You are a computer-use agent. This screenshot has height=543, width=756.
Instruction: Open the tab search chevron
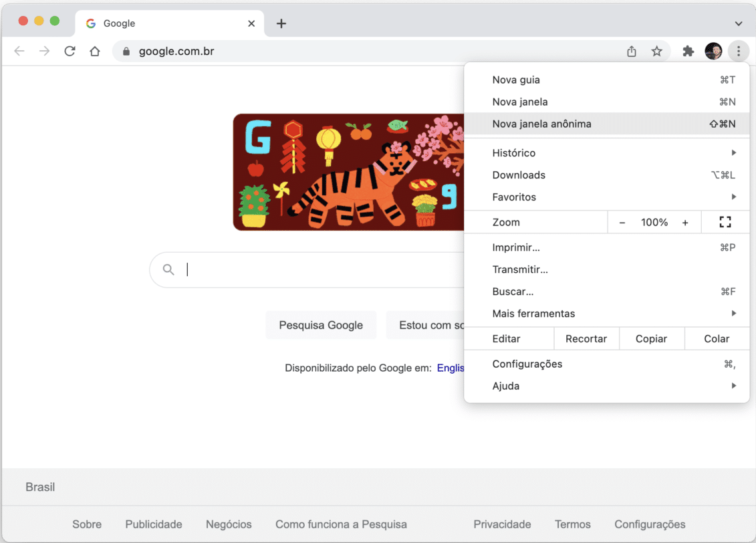pos(739,23)
